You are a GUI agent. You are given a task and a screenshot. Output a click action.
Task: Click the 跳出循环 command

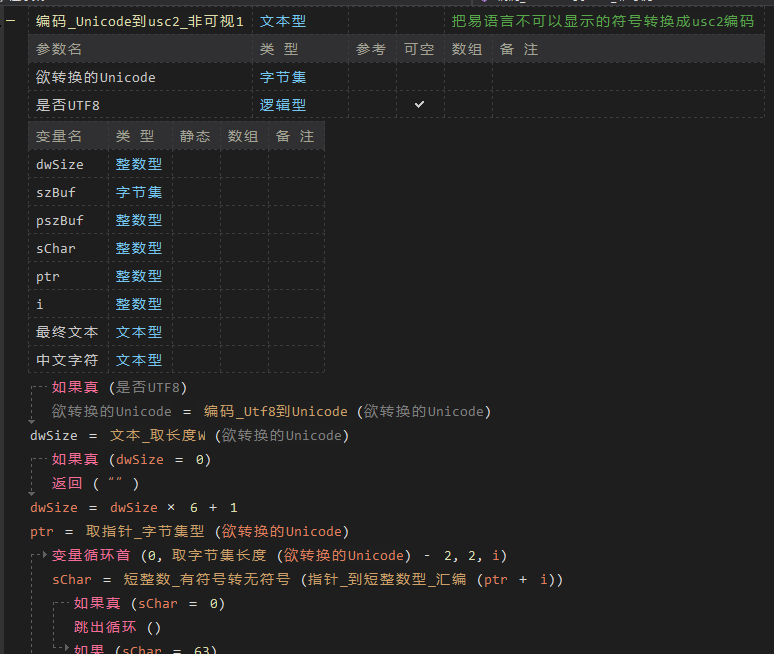tap(105, 627)
